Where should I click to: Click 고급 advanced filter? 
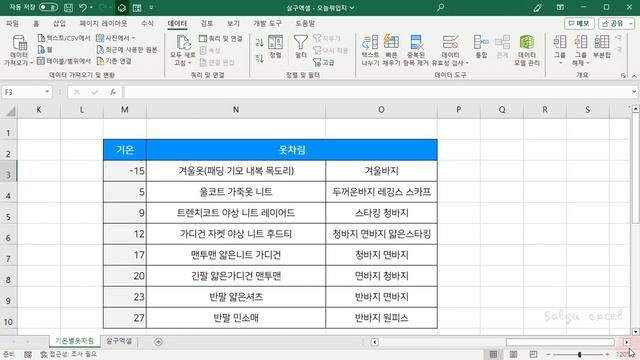[x=324, y=62]
